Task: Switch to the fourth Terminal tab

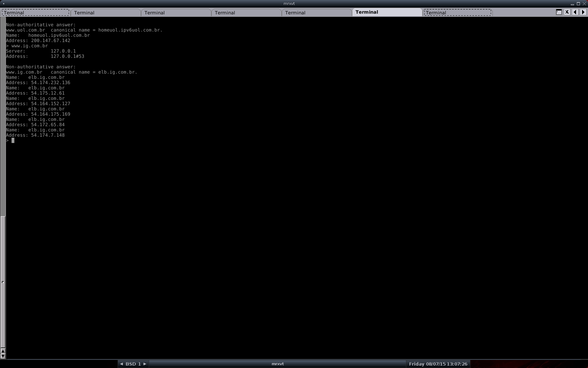Action: [x=246, y=13]
